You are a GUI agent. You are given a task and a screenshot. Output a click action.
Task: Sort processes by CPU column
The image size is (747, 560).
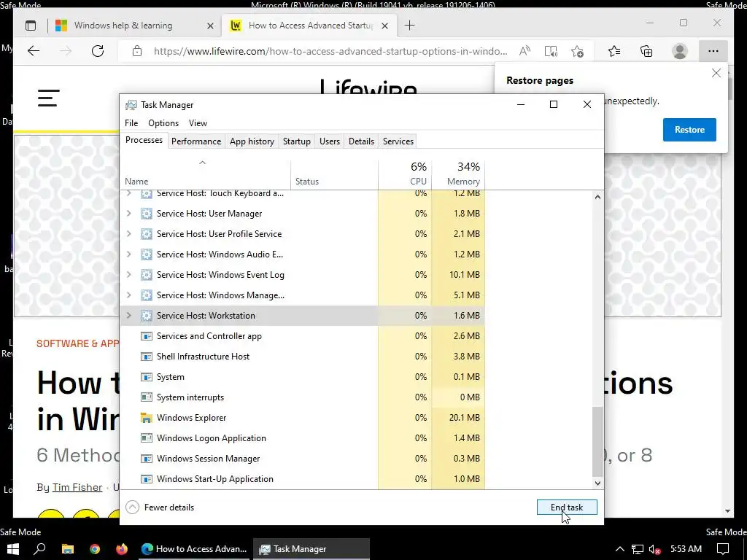[405, 175]
